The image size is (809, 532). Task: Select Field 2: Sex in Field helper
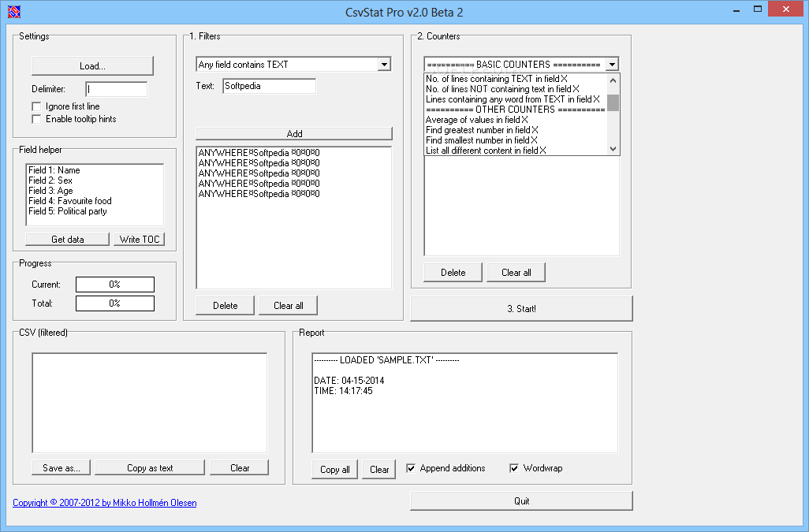click(95, 180)
